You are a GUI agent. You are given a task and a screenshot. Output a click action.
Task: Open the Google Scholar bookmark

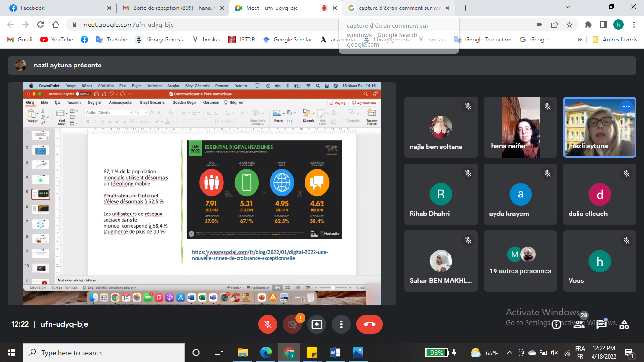tap(288, 40)
